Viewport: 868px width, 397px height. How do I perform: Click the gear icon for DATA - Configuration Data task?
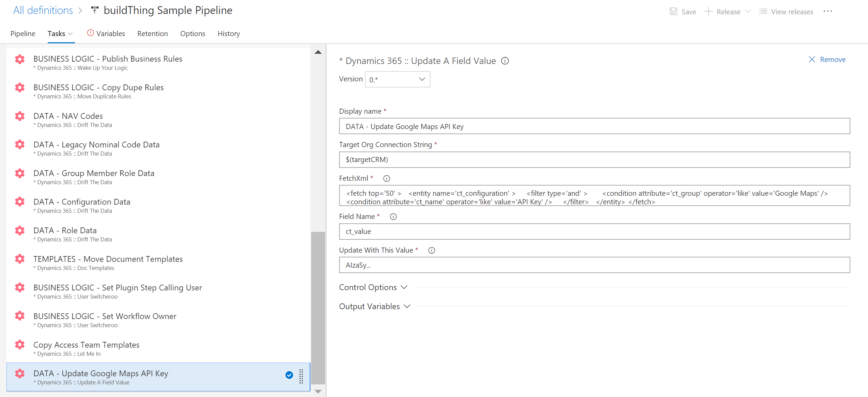point(19,202)
